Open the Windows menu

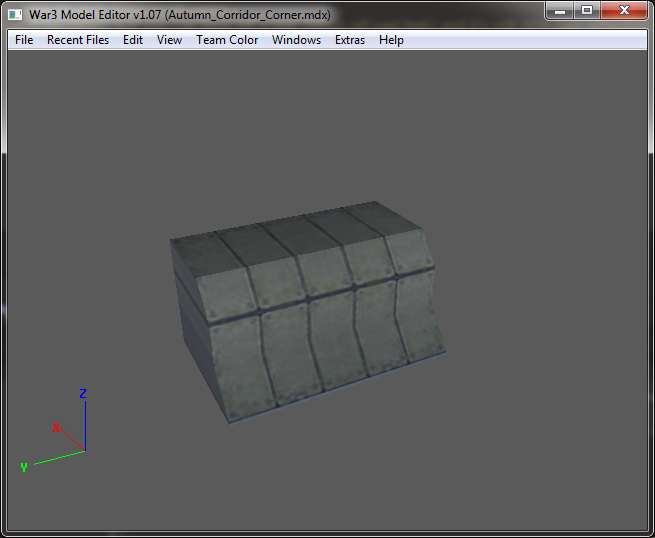[296, 40]
